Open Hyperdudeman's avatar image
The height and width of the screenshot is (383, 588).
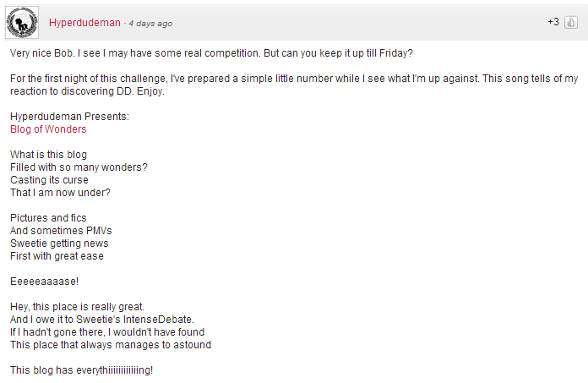[22, 22]
